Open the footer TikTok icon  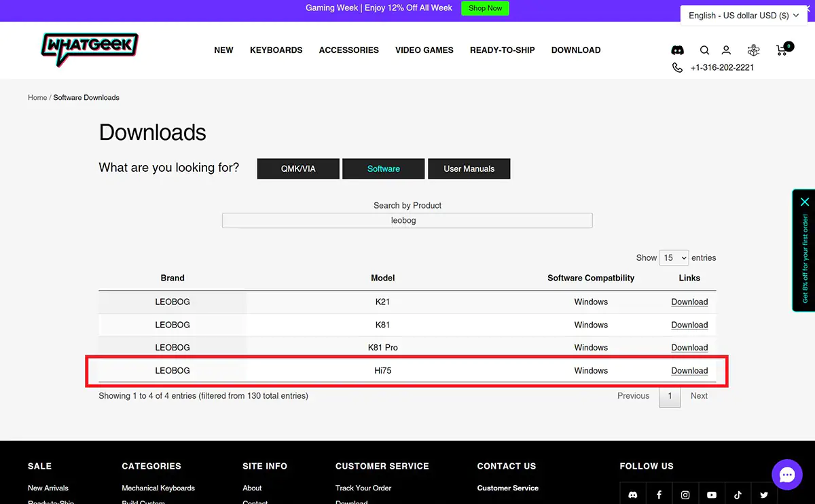point(738,495)
